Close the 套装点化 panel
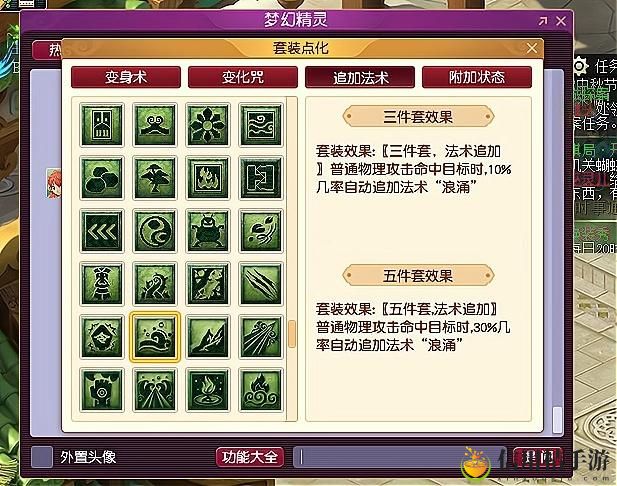 pyautogui.click(x=532, y=48)
